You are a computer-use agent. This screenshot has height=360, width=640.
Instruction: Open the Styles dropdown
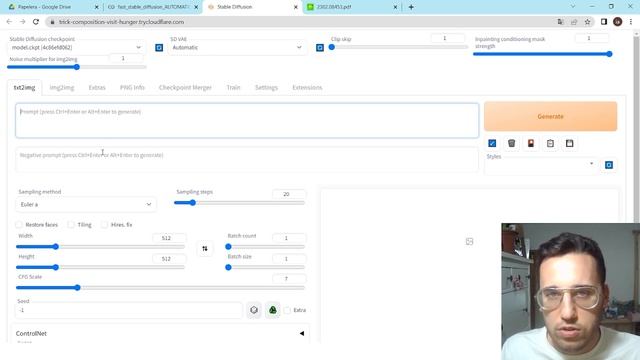coord(541,165)
